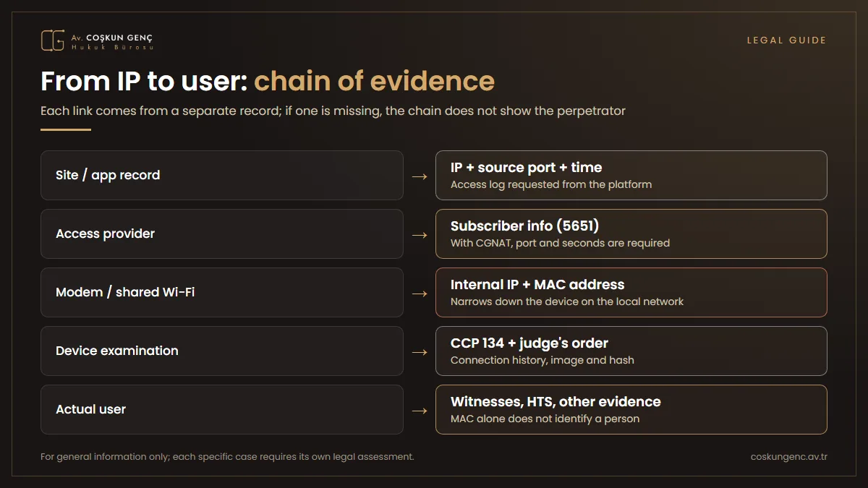Click the headline 'From IP to user'
This screenshot has width=868, height=488.
[145, 81]
